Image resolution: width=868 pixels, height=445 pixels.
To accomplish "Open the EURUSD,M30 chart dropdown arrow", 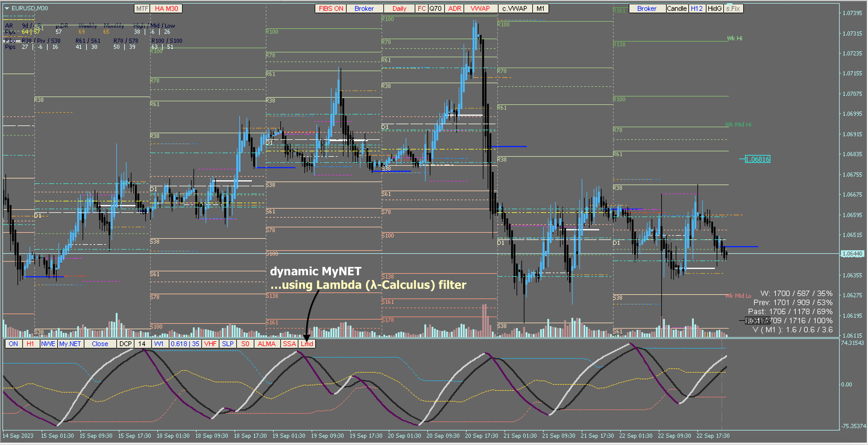I will tap(7, 8).
